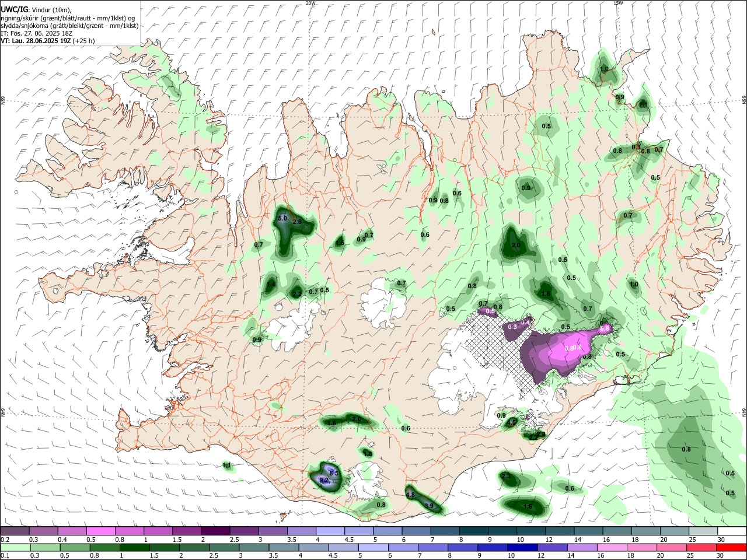Screen dimensions: 747x560
Task: Click the 1.8 precipitation value
Action: coord(368,453)
